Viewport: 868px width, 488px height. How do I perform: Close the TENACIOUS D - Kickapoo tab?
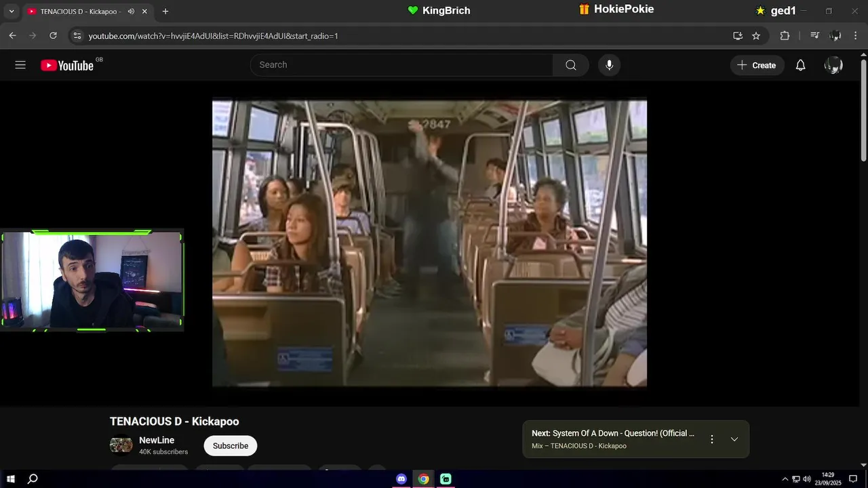pos(144,12)
